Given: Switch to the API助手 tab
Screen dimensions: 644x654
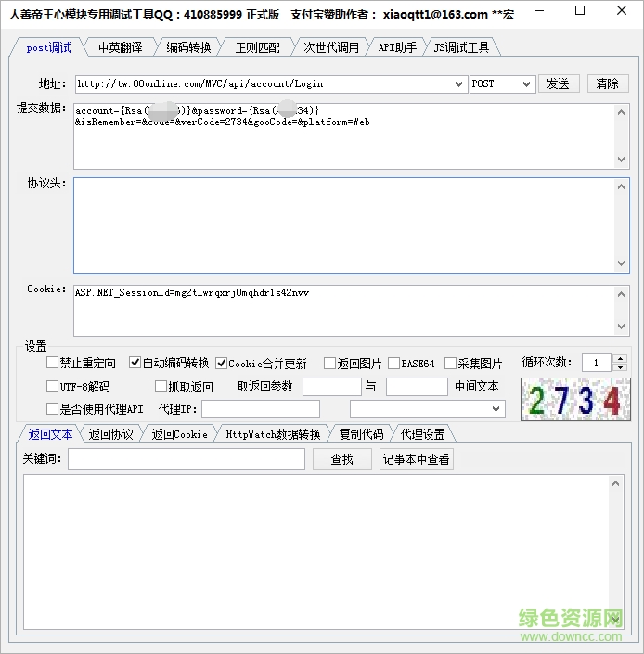Looking at the screenshot, I should pos(397,47).
